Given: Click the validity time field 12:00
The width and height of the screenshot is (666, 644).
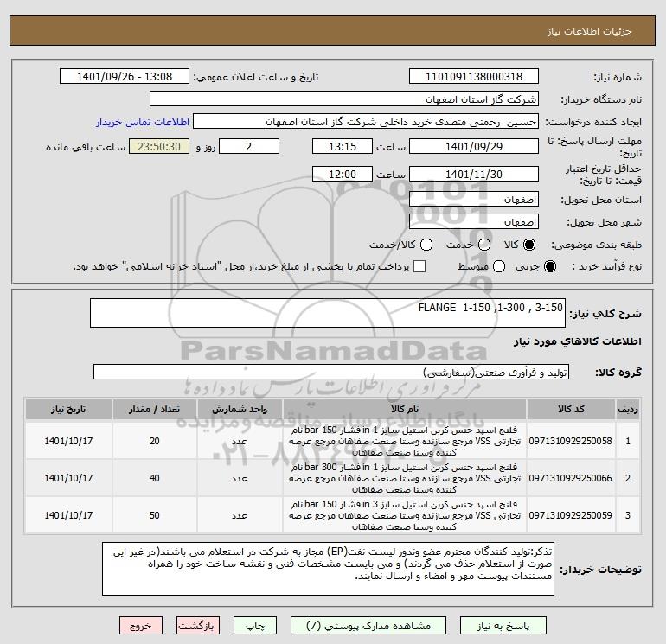Looking at the screenshot, I should pos(343,174).
